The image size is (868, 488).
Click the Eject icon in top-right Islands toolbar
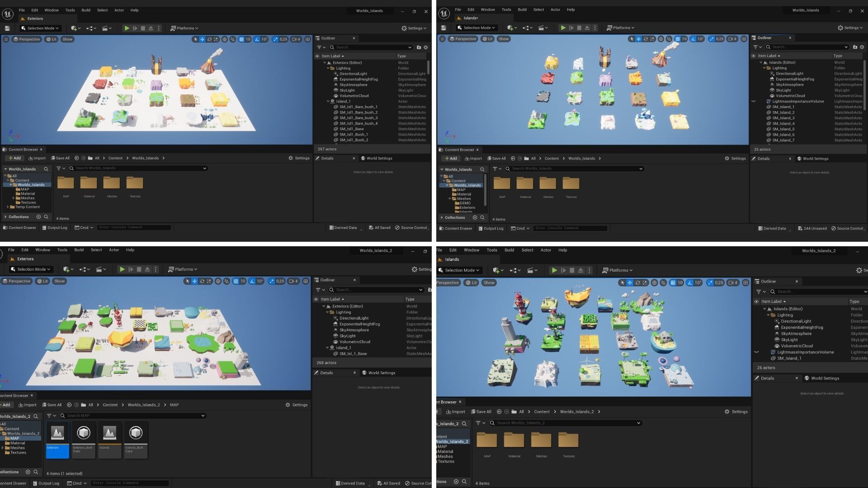tap(587, 28)
